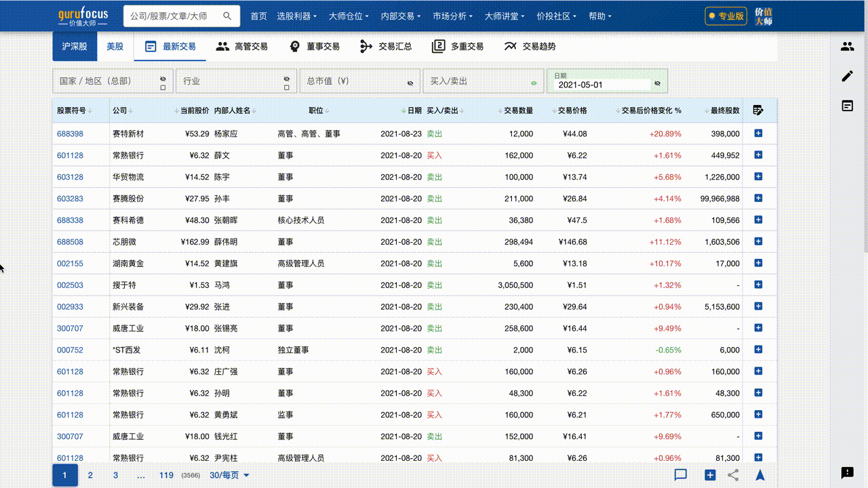Click the pencil edit icon in sidebar
The image size is (868, 488).
click(847, 76)
